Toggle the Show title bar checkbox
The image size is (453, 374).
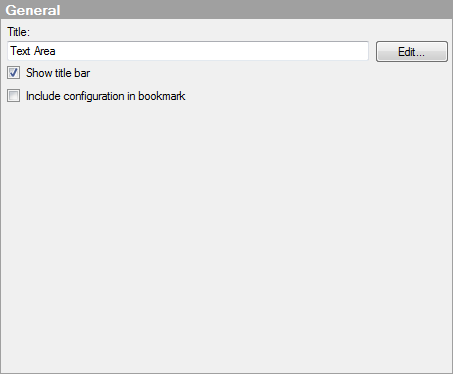[13, 73]
